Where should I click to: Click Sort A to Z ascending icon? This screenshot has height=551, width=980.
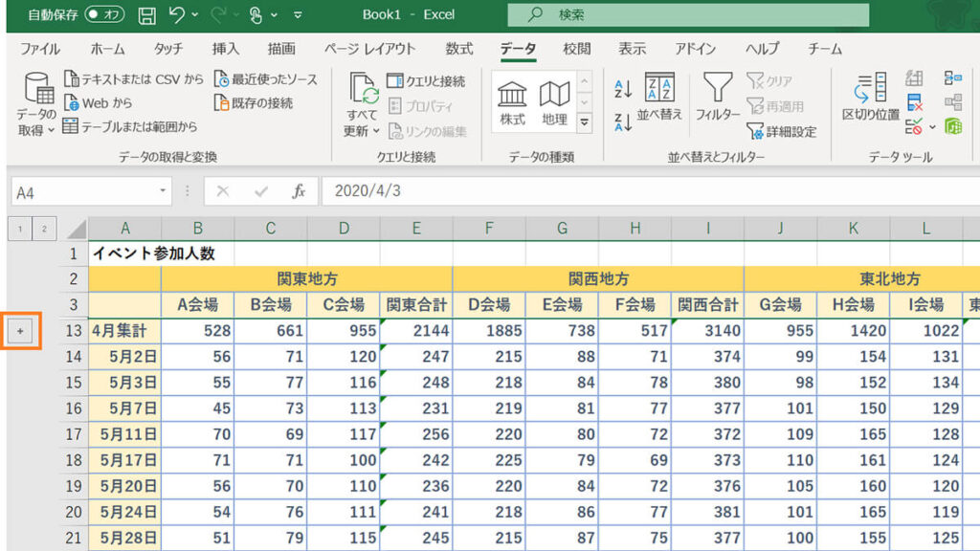click(x=623, y=89)
